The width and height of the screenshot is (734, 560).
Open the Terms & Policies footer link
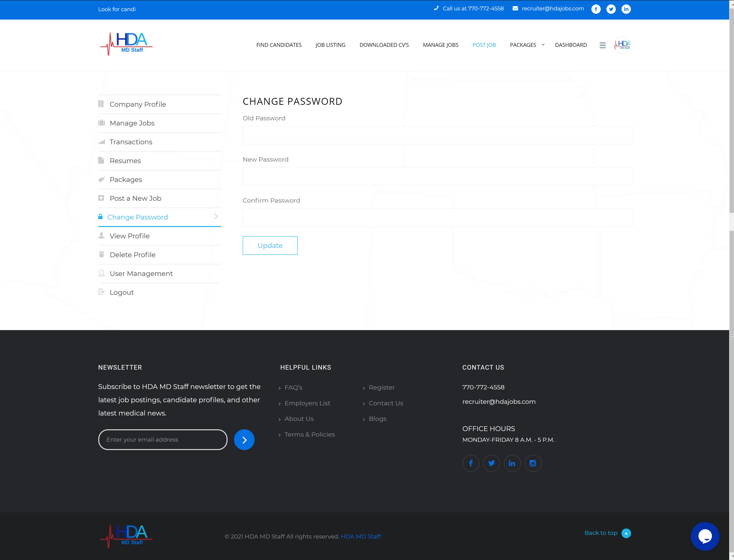click(309, 434)
